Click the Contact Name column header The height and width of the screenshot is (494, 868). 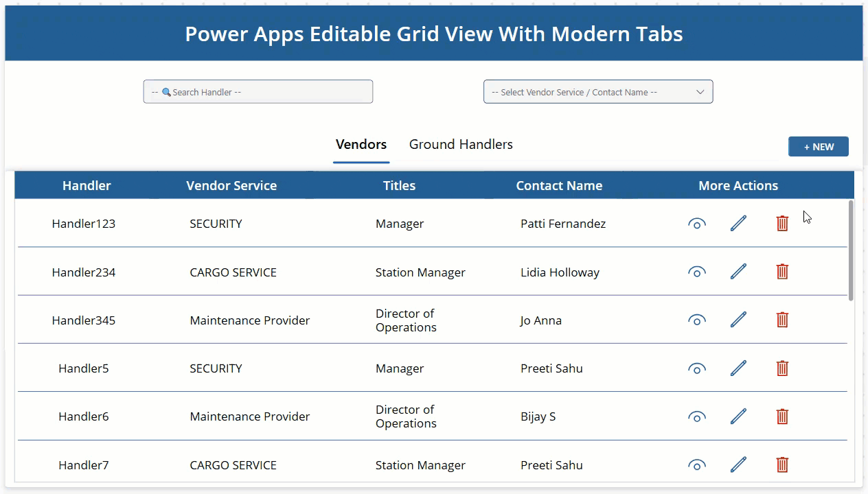pyautogui.click(x=559, y=185)
